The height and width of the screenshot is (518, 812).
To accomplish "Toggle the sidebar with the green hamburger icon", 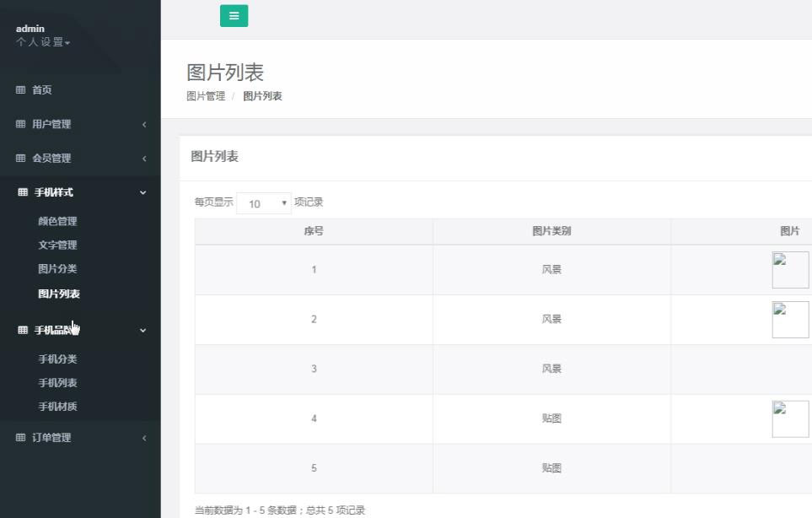I will coord(234,15).
